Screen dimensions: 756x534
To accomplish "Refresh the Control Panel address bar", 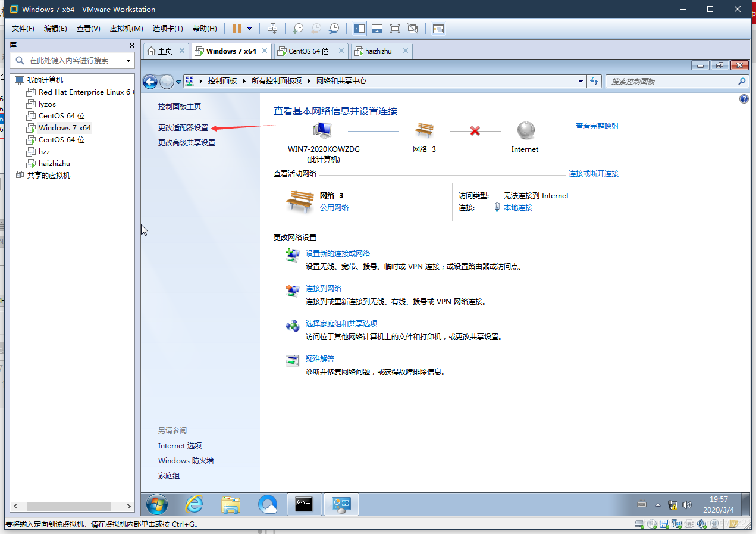I will point(594,81).
